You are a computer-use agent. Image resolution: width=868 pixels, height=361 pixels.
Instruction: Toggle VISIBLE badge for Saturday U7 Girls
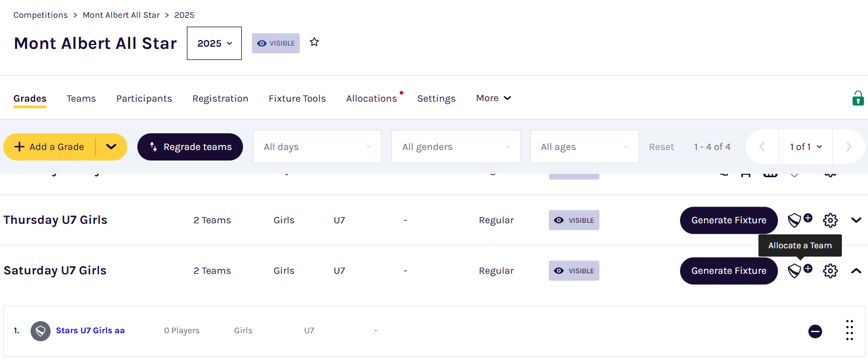click(x=574, y=270)
